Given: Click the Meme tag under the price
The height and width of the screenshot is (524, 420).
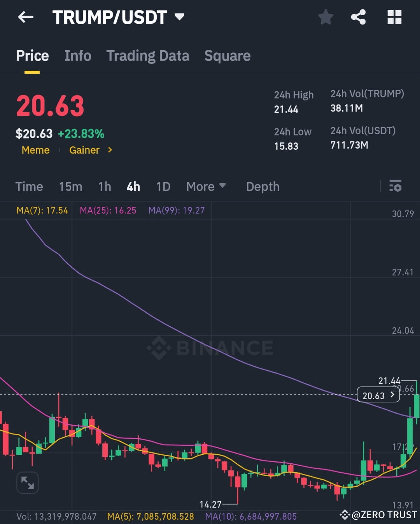Looking at the screenshot, I should [x=35, y=150].
